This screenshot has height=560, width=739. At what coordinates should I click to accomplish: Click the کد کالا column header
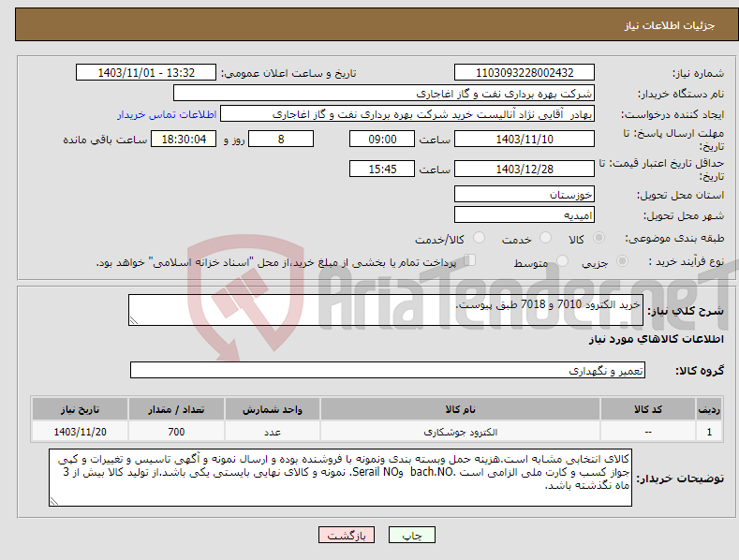point(648,409)
